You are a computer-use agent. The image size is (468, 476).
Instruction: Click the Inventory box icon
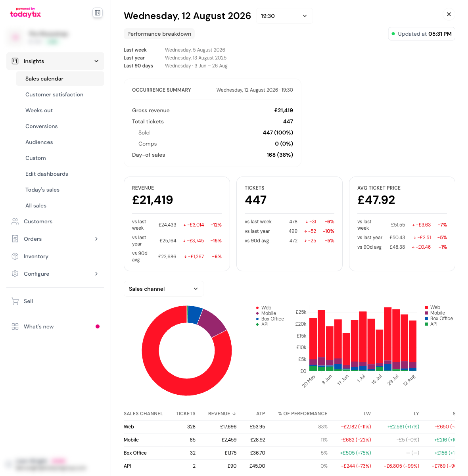(x=15, y=256)
